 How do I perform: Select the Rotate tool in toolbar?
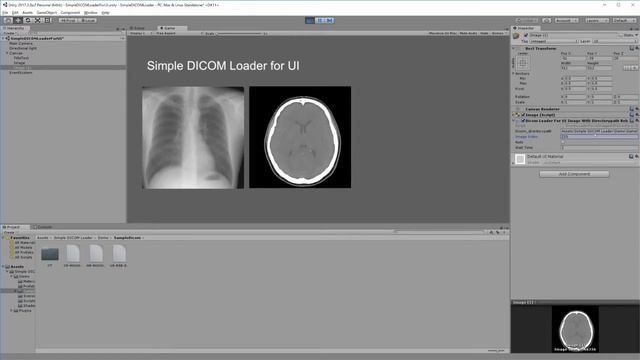tap(28, 20)
